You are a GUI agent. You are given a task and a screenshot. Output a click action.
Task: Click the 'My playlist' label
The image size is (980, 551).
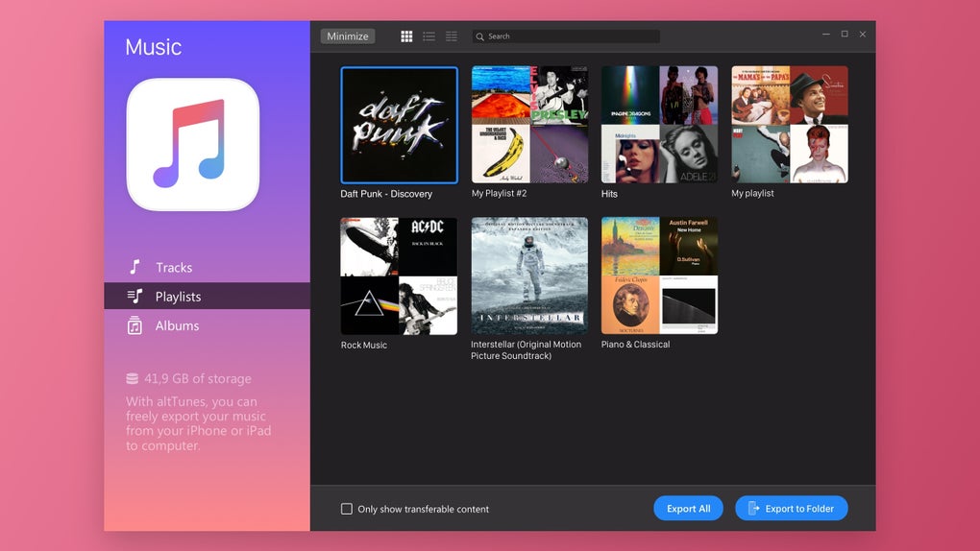tap(752, 193)
